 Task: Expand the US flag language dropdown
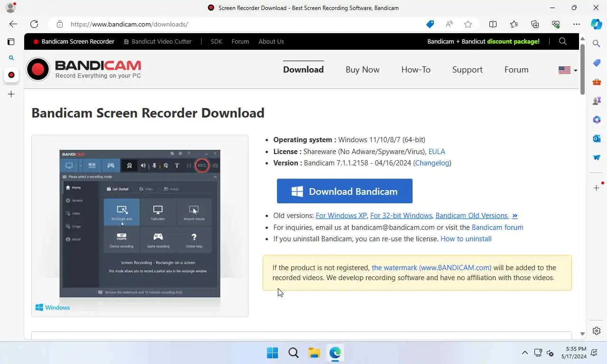568,70
